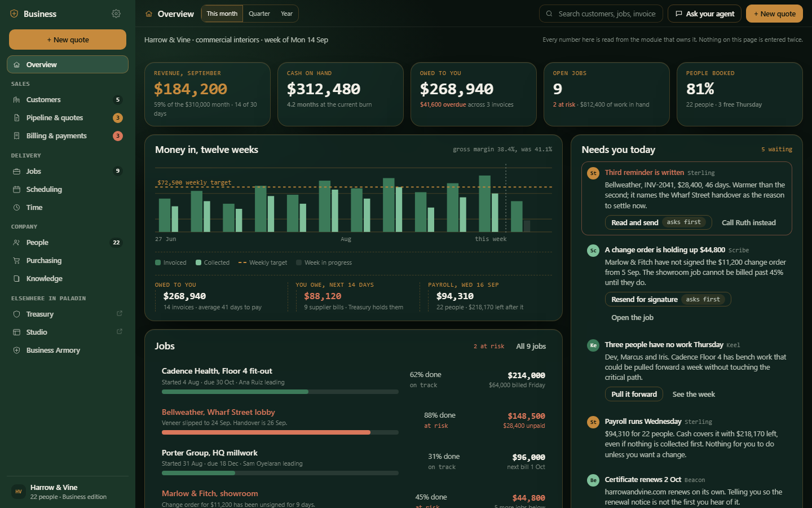Click the Business shield logo icon

click(14, 14)
